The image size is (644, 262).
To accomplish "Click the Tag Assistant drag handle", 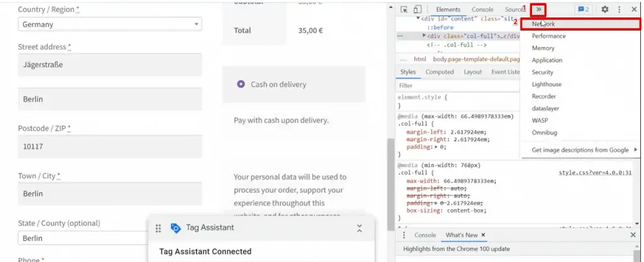I will pyautogui.click(x=158, y=228).
